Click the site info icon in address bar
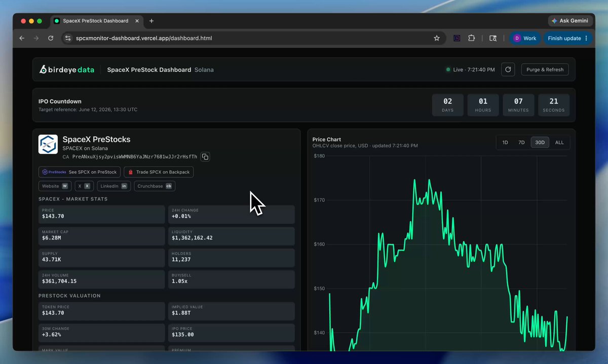This screenshot has height=364, width=608. pos(68,38)
